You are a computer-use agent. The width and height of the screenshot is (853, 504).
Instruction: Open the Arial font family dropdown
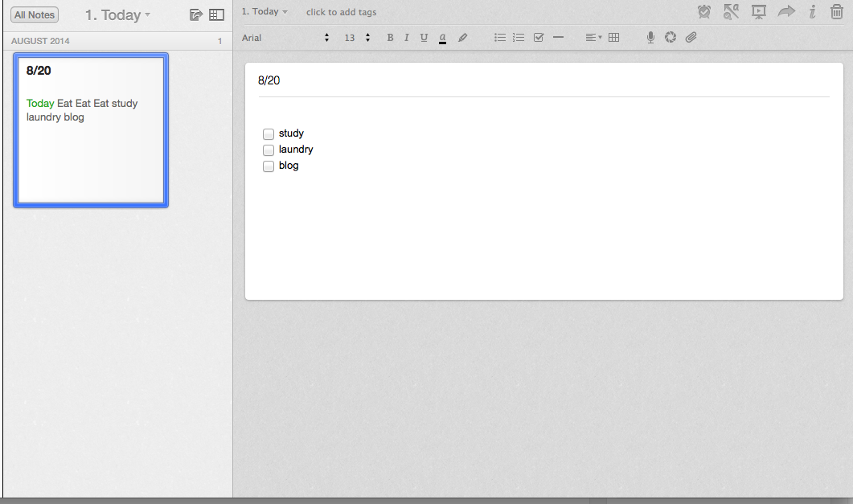click(x=285, y=38)
